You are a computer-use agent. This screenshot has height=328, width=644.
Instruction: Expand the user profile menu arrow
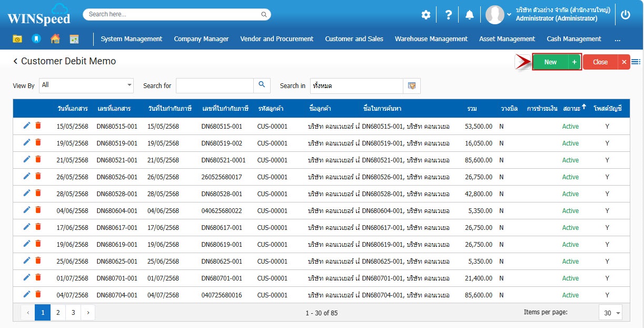[x=509, y=15]
